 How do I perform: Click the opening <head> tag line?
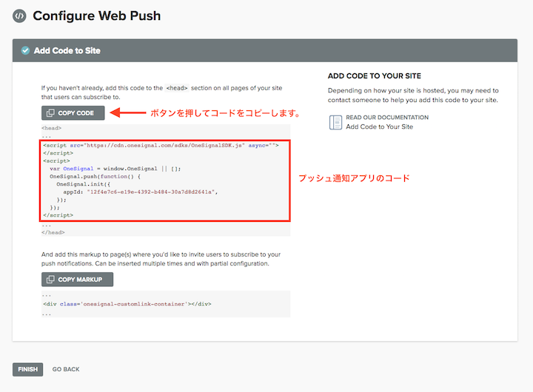(x=51, y=128)
